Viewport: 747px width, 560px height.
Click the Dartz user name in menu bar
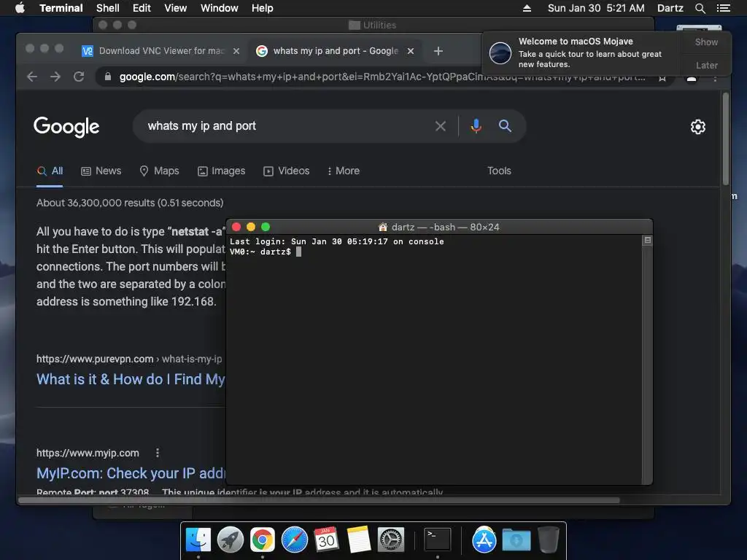670,8
